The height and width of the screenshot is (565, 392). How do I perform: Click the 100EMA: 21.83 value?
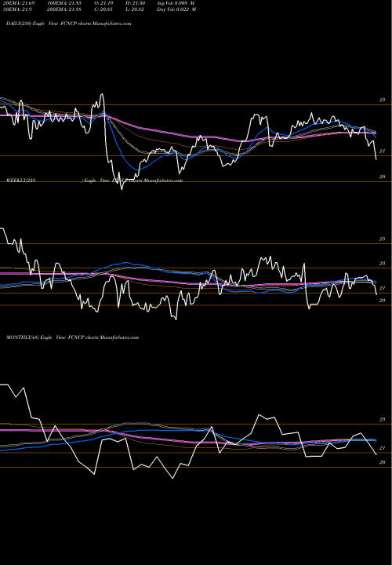pos(63,3)
